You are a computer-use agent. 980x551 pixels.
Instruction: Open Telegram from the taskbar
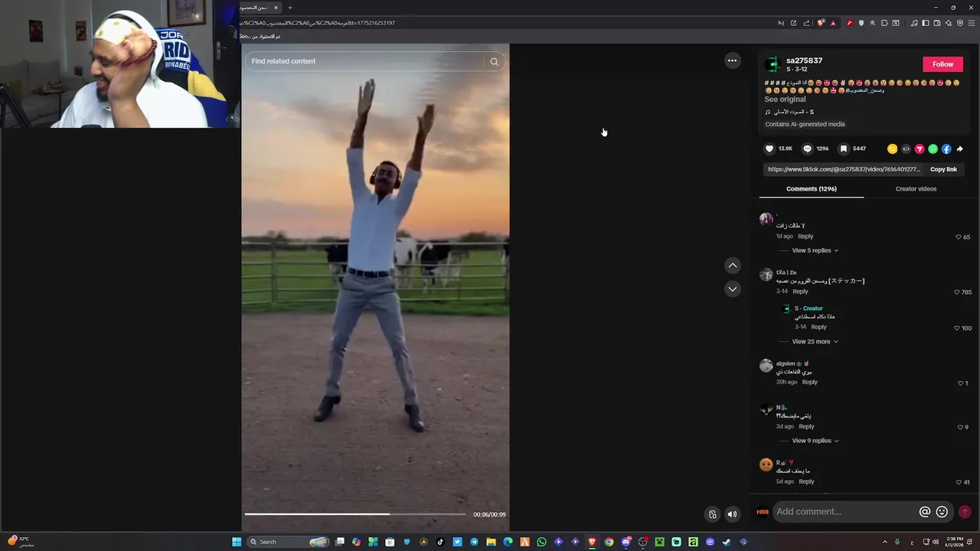click(x=474, y=542)
